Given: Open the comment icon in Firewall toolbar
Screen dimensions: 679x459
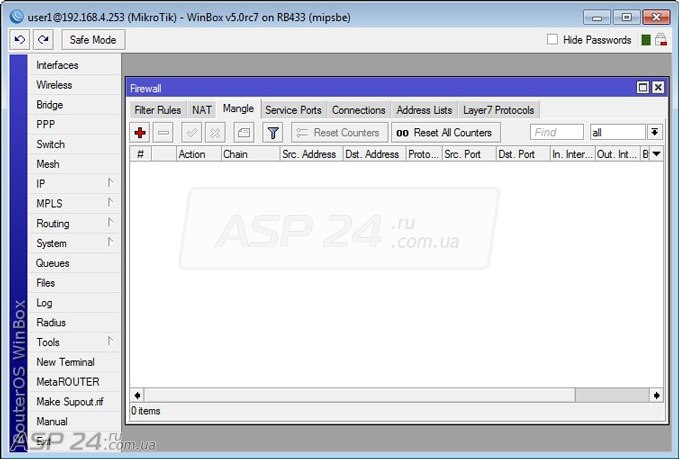Looking at the screenshot, I should click(244, 133).
